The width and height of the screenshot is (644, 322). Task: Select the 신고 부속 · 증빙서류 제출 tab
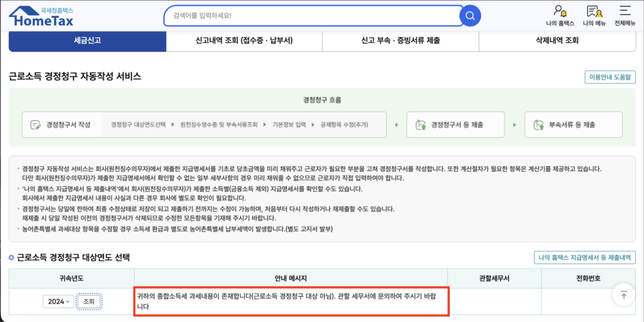(x=400, y=40)
